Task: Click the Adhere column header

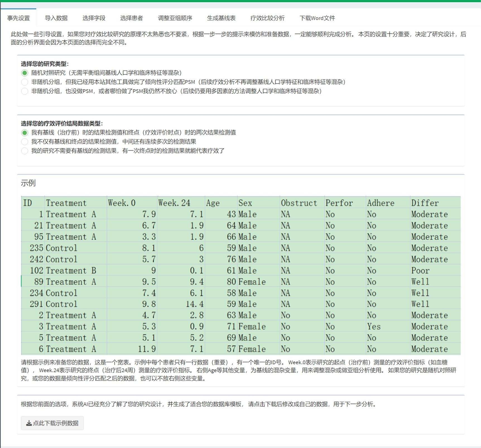Action: coord(381,203)
